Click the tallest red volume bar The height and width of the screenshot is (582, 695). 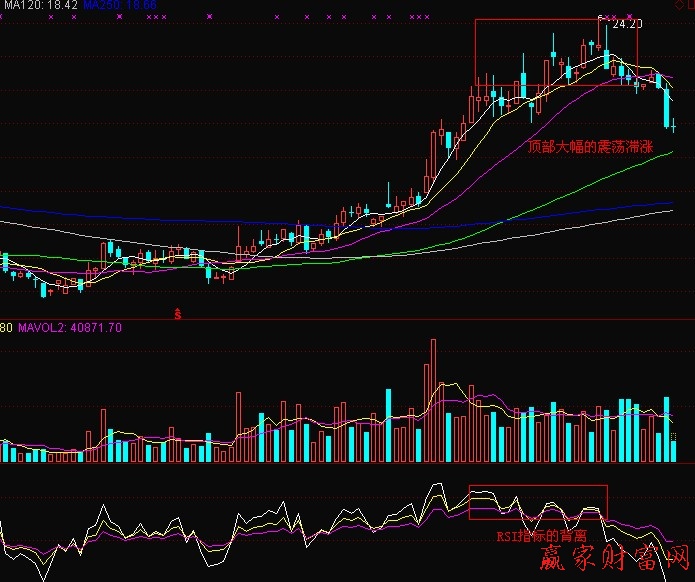click(x=433, y=400)
